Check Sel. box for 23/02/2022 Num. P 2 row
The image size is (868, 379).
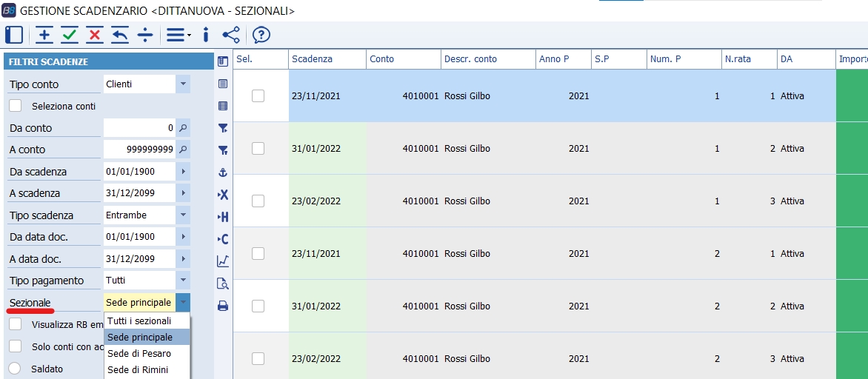[x=258, y=358]
